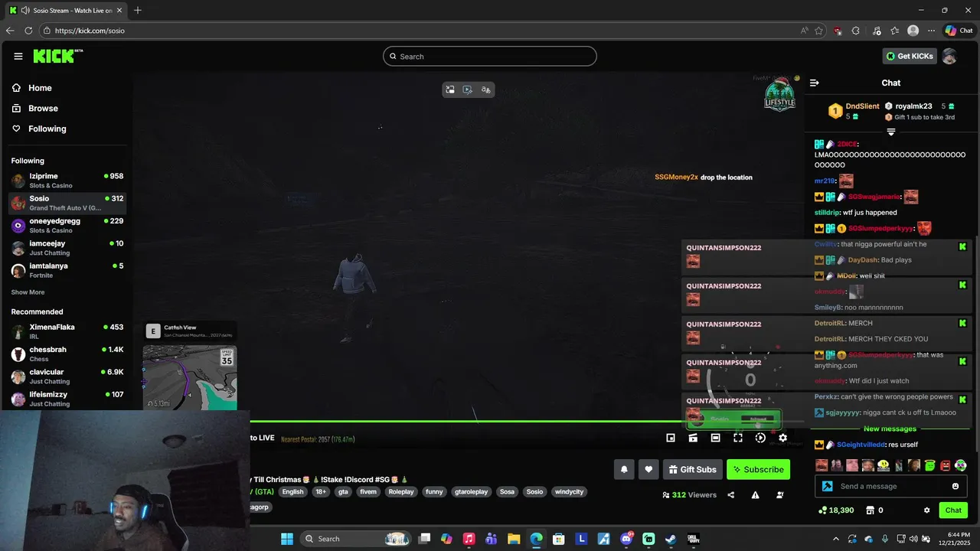This screenshot has height=551, width=980.
Task: Open the profile avatar menu
Action: click(949, 56)
